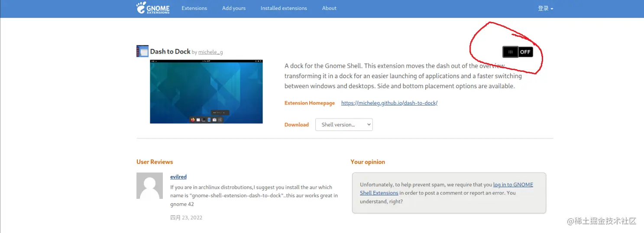Click the Download label

[x=297, y=124]
